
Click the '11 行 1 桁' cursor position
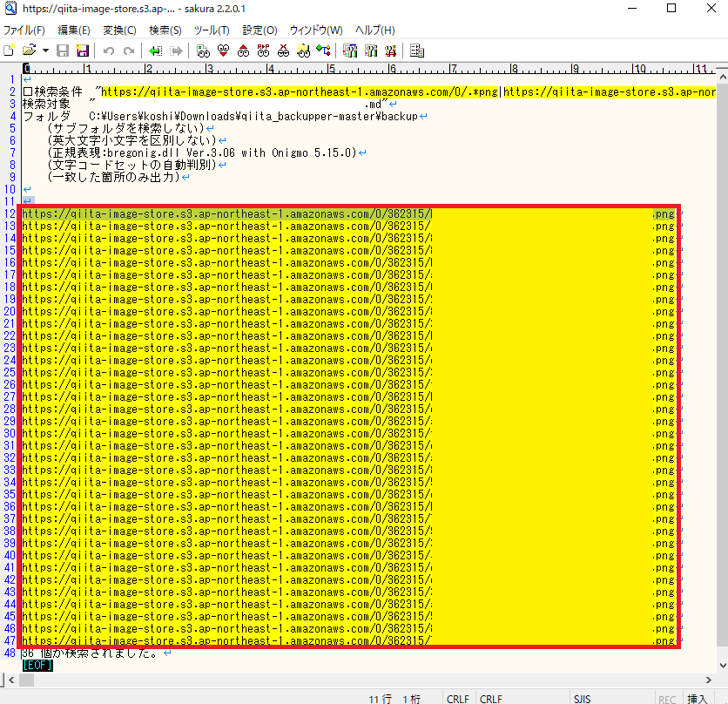click(x=394, y=699)
